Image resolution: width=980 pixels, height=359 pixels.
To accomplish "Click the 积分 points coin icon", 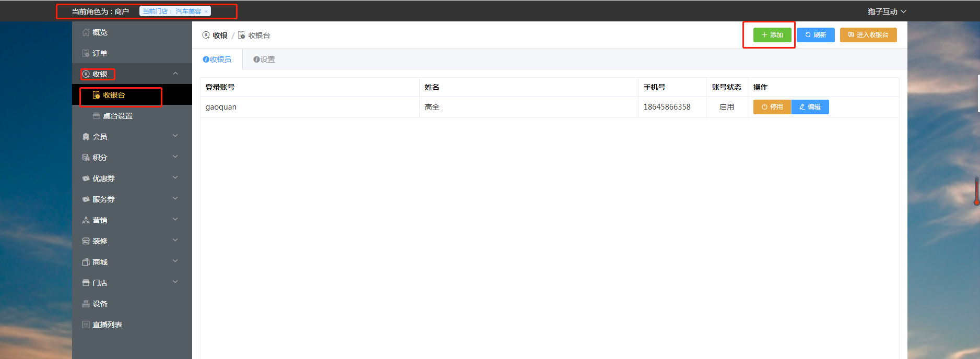I will (86, 158).
